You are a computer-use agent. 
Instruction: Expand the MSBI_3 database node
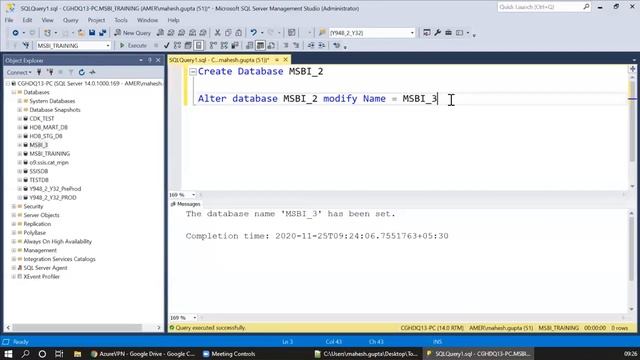click(19, 145)
